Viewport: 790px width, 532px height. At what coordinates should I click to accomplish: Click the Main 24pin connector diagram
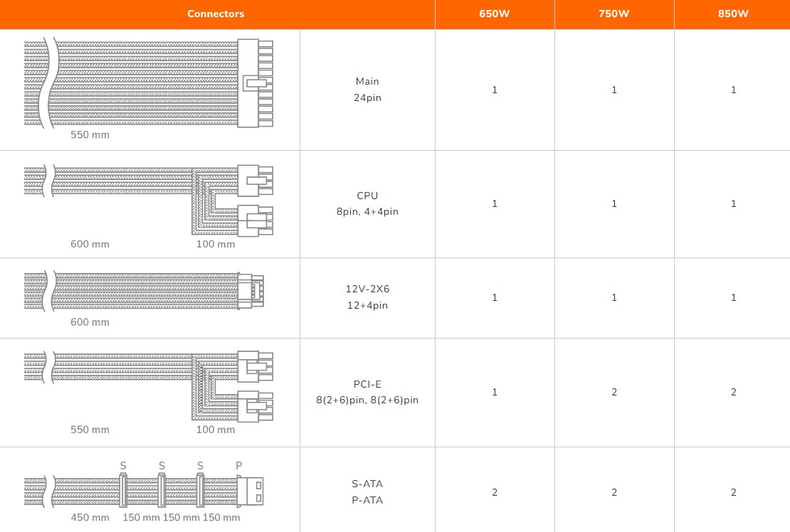(149, 83)
